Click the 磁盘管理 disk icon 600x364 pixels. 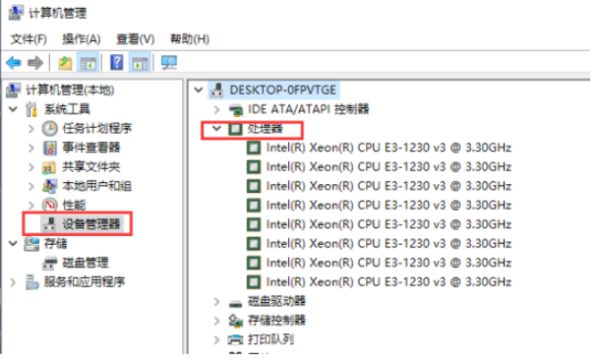pos(50,264)
